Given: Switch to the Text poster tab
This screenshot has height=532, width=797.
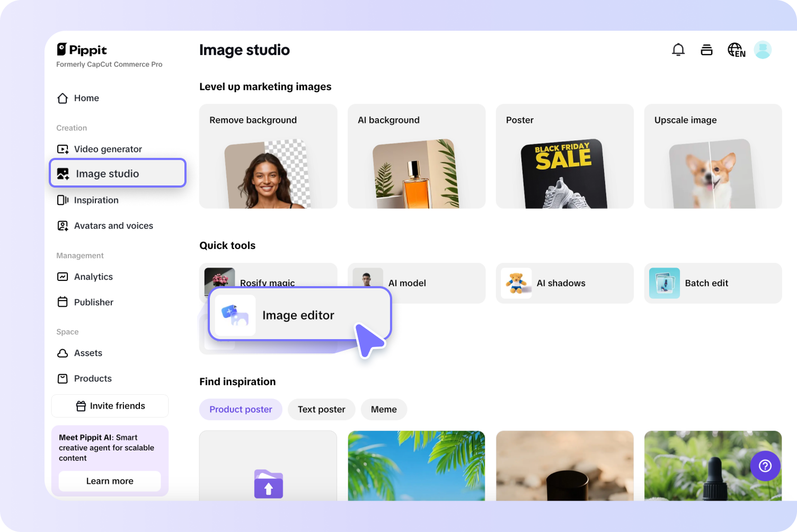Looking at the screenshot, I should [x=321, y=409].
